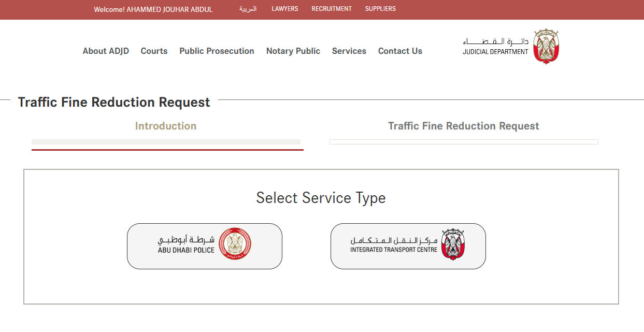Switch to the Introduction step tab
Viewport: 644px width, 332px height.
[166, 126]
